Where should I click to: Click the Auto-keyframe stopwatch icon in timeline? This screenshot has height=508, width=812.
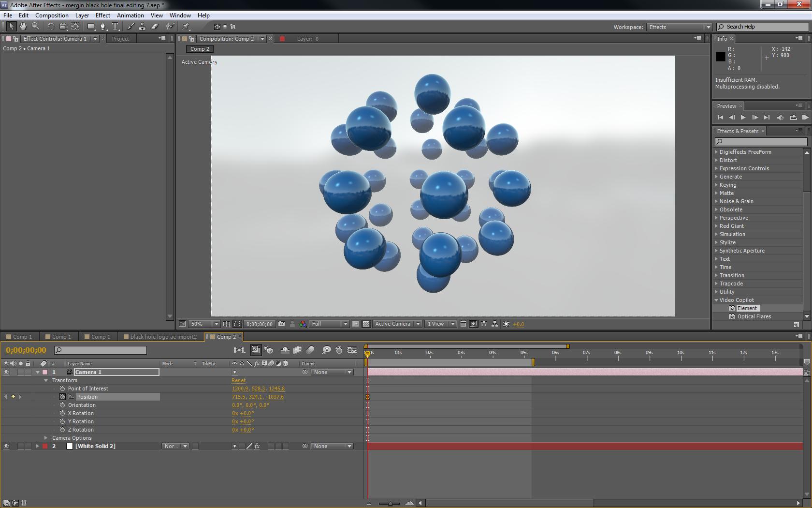click(339, 350)
